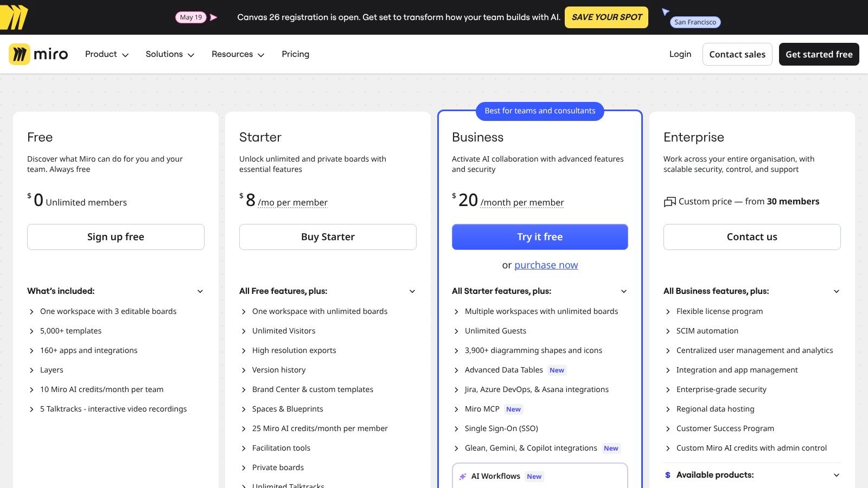
Task: Expand the Flexible license program item
Action: click(714, 311)
